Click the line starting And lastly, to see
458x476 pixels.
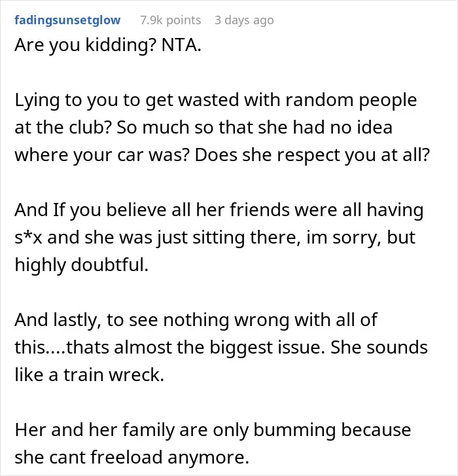point(196,320)
